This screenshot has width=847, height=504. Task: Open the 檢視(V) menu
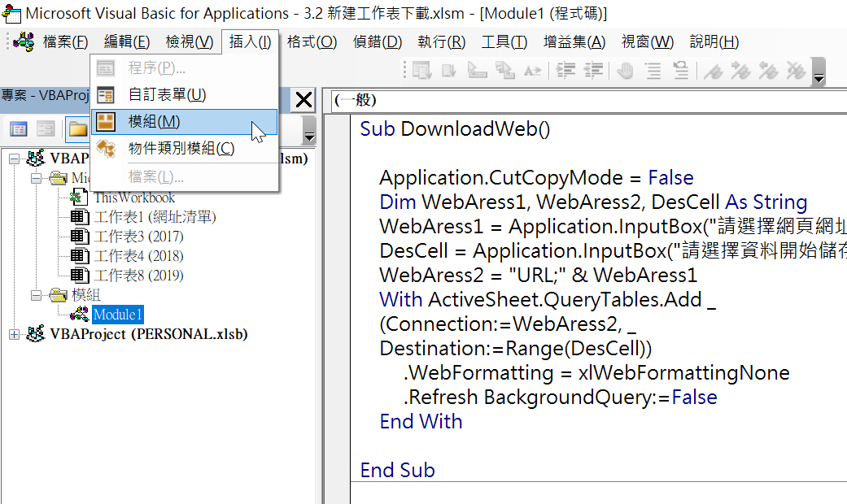(x=189, y=41)
